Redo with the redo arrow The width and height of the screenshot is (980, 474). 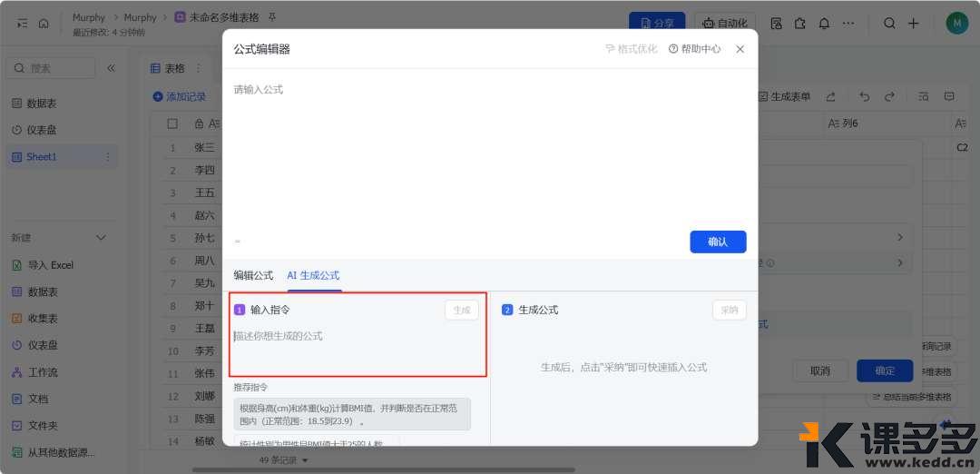(889, 97)
